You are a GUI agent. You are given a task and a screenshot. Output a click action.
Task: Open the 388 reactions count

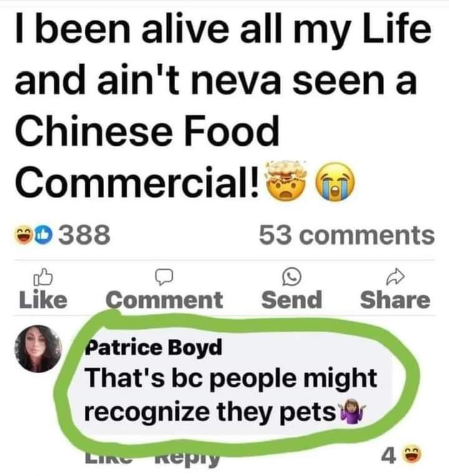click(84, 235)
